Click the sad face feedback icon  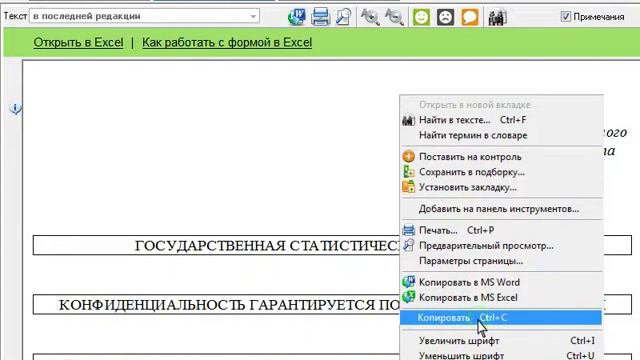(x=445, y=17)
